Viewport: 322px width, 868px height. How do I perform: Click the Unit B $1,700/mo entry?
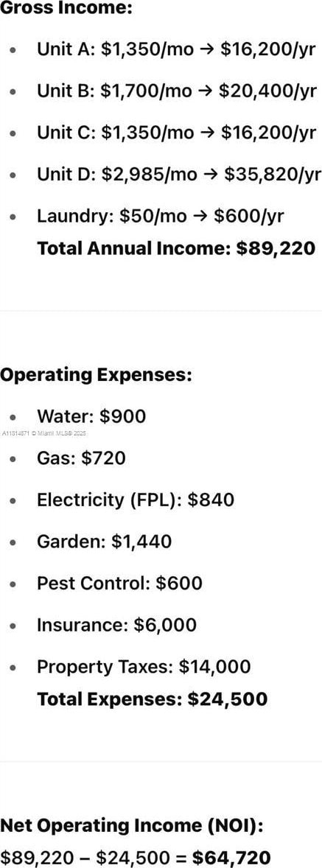coord(177,91)
